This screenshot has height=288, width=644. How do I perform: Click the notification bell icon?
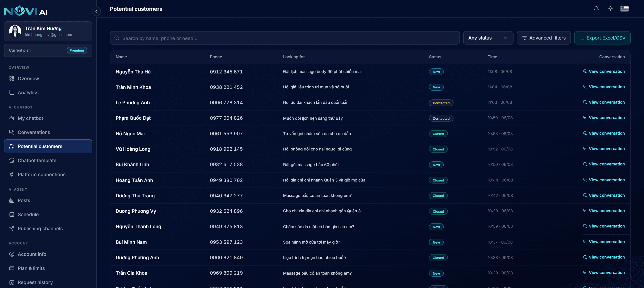[x=596, y=9]
